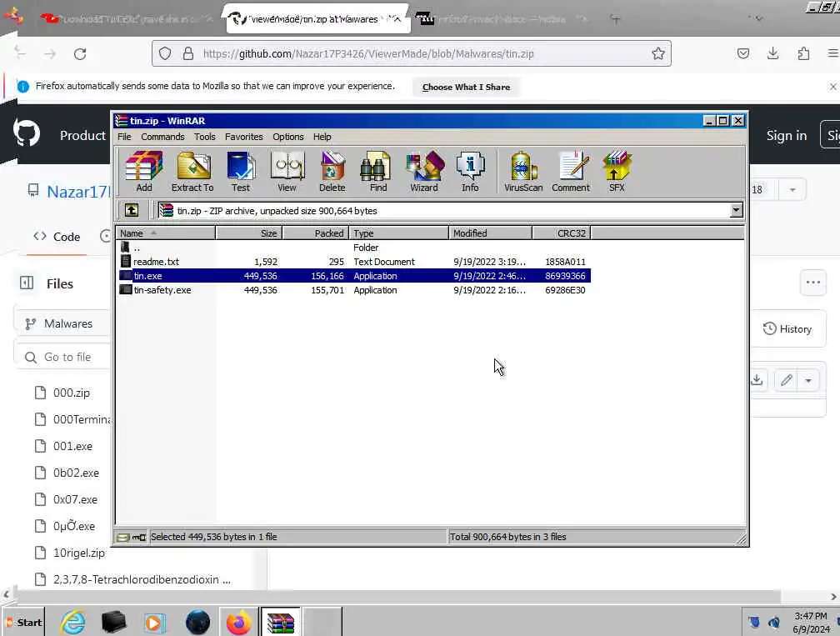Select the parent folder '..' row
The width and height of the screenshot is (840, 636).
(354, 248)
